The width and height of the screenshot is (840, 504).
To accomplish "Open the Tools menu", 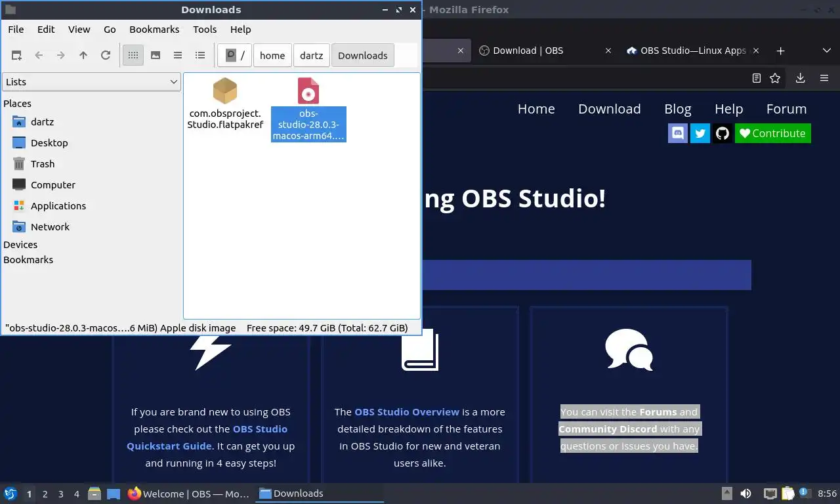I will [x=205, y=30].
